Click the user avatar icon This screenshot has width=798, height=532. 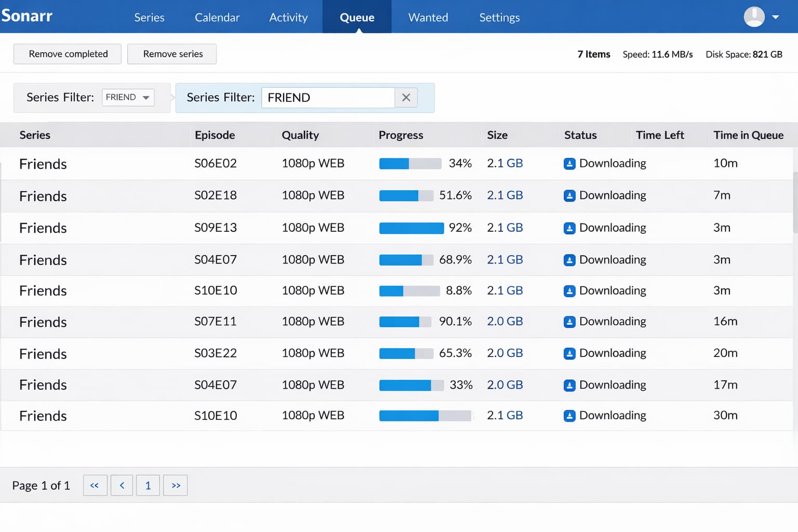tap(754, 17)
